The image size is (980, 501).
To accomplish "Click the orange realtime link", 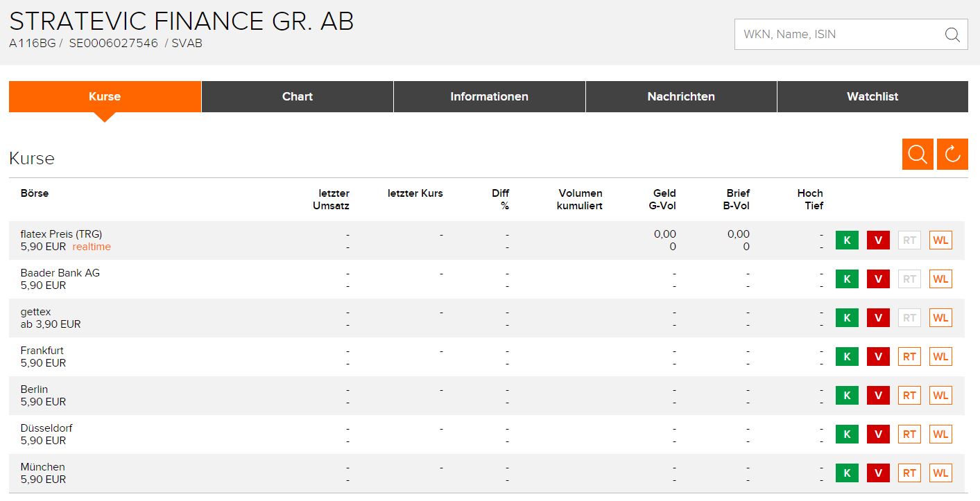I will (x=92, y=247).
